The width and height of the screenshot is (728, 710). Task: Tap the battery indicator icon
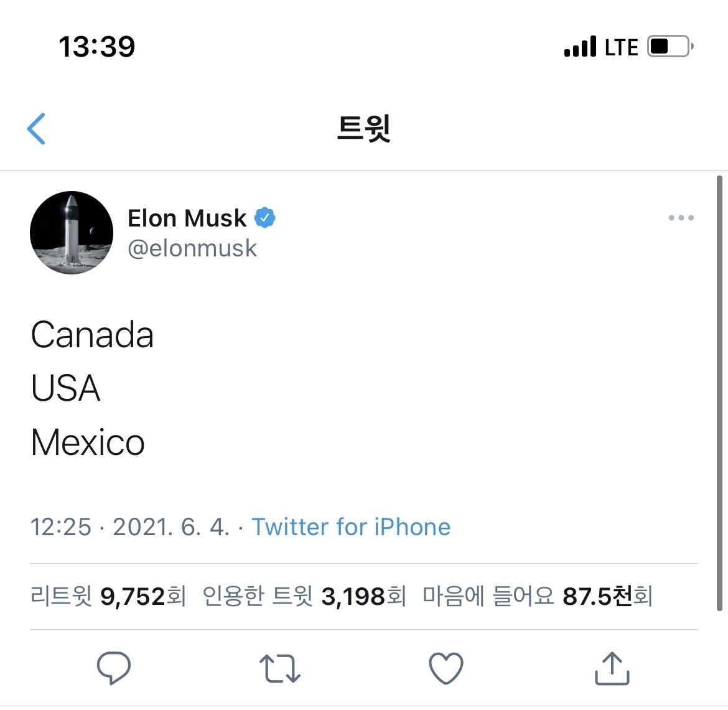(670, 47)
